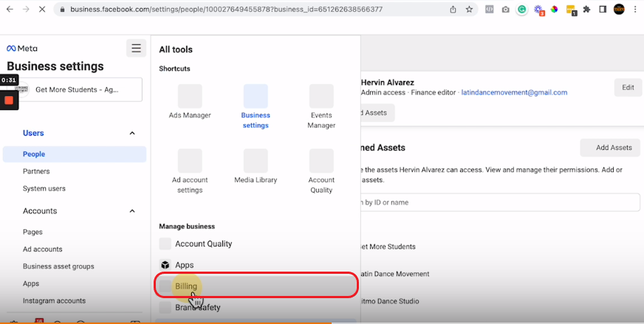
Task: Open the blue sunburst extension with badge 3
Action: 539,10
